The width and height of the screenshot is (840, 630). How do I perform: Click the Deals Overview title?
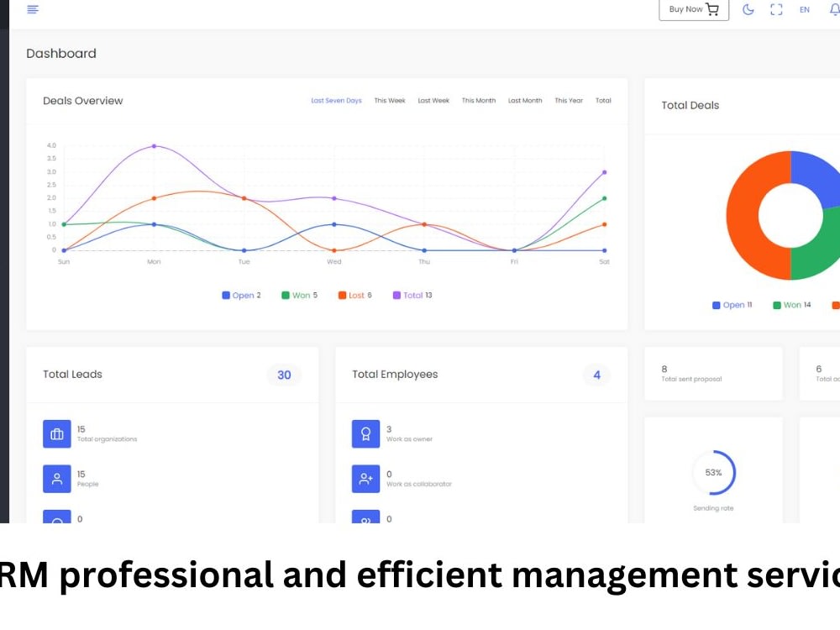[x=83, y=101]
